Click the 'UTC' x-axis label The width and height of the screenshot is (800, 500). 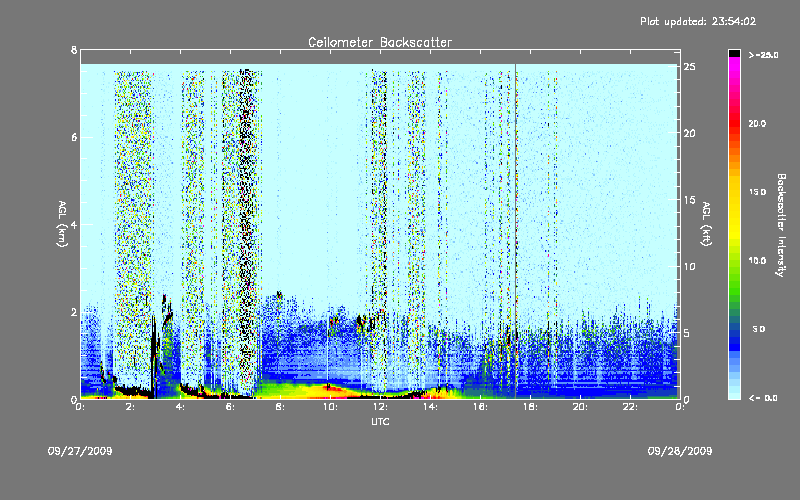point(380,422)
